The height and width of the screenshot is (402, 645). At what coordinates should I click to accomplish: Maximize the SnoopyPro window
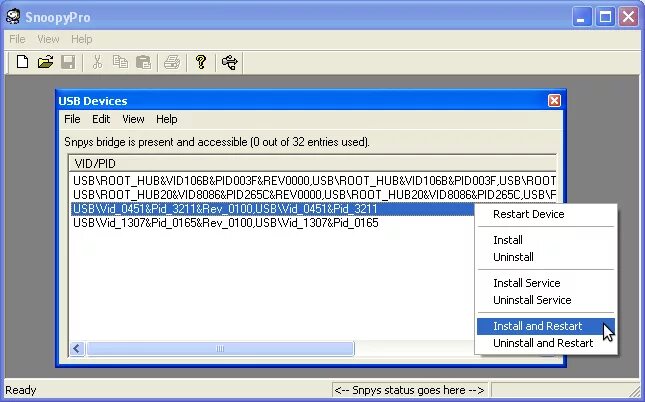605,17
